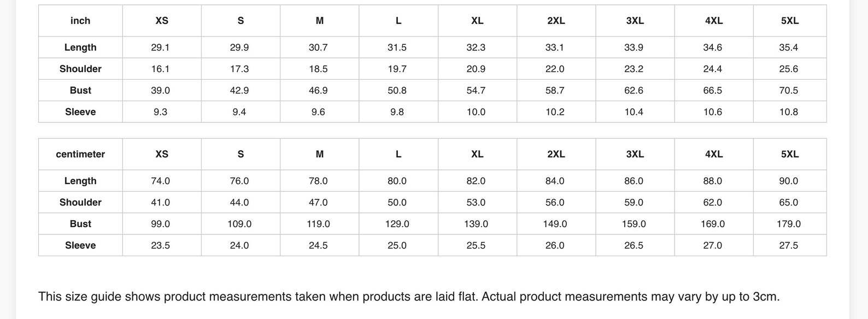
Task: Click the Bust row label in inch table
Action: pyautogui.click(x=80, y=90)
